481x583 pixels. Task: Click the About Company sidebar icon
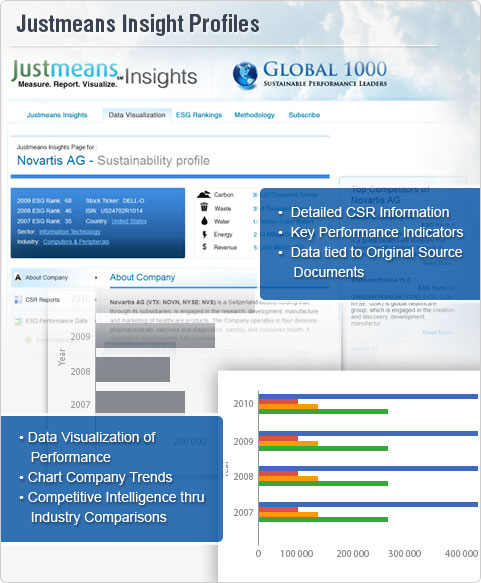(x=18, y=277)
